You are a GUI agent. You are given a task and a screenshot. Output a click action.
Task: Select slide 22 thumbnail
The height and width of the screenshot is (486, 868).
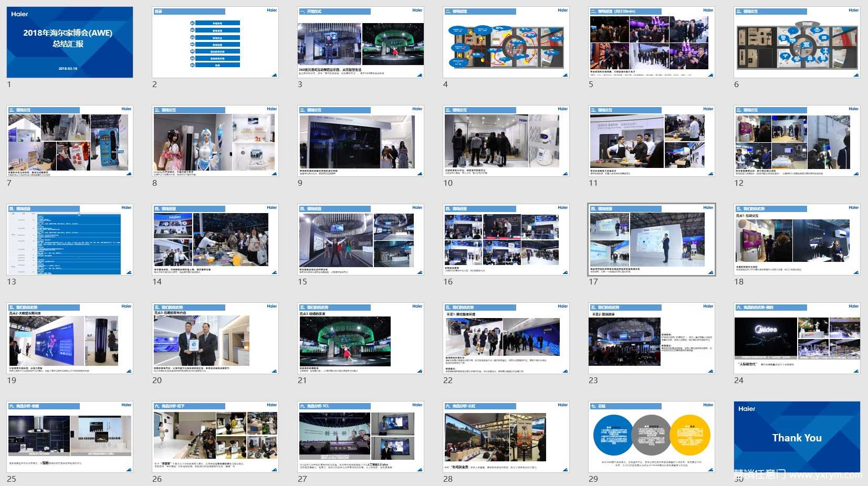(x=506, y=339)
